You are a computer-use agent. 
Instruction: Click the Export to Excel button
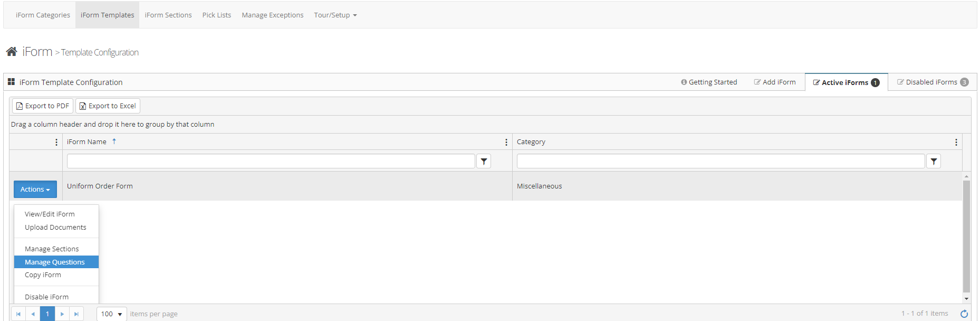point(108,106)
